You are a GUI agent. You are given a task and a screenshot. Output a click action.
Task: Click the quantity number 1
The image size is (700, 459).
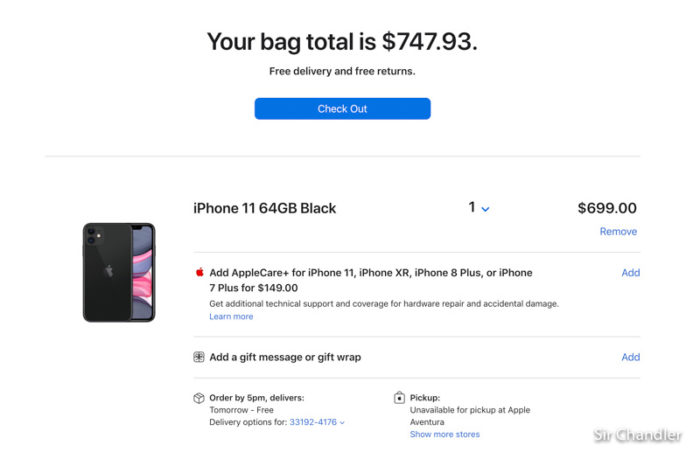click(472, 207)
